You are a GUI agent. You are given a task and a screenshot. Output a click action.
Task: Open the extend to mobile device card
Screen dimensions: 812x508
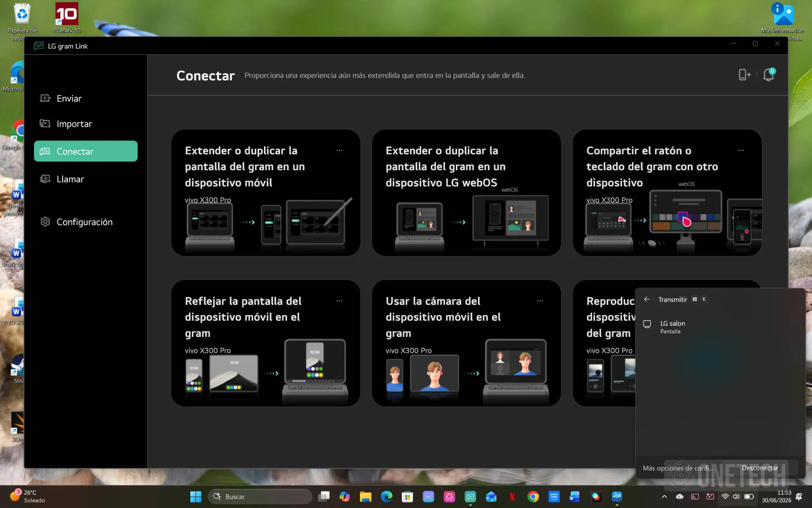[266, 192]
